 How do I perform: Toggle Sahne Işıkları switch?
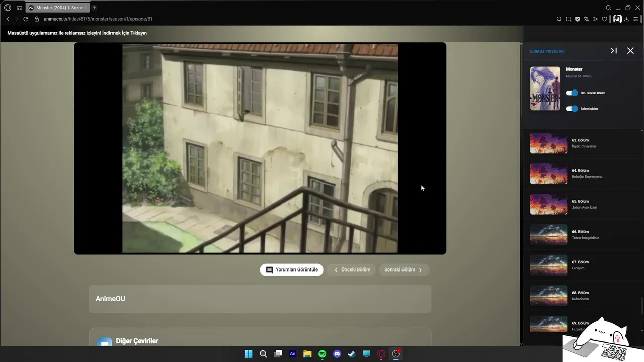point(572,109)
